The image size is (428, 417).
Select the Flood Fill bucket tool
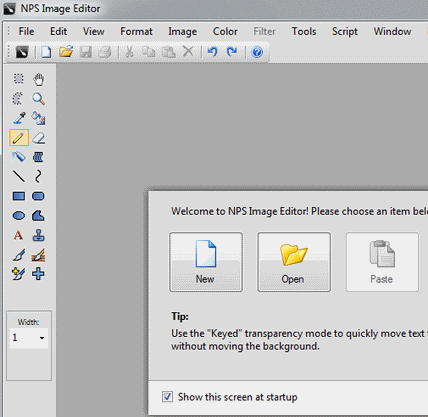38,118
